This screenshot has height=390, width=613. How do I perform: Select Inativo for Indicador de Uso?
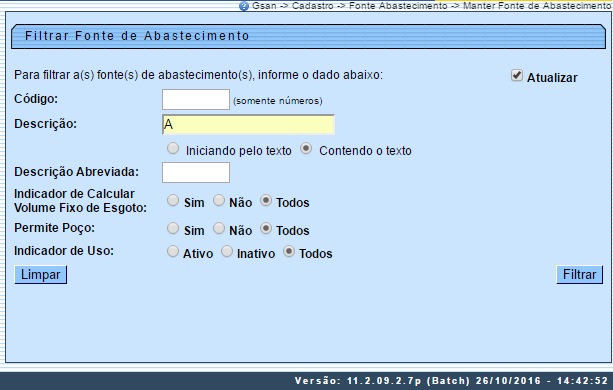click(227, 251)
